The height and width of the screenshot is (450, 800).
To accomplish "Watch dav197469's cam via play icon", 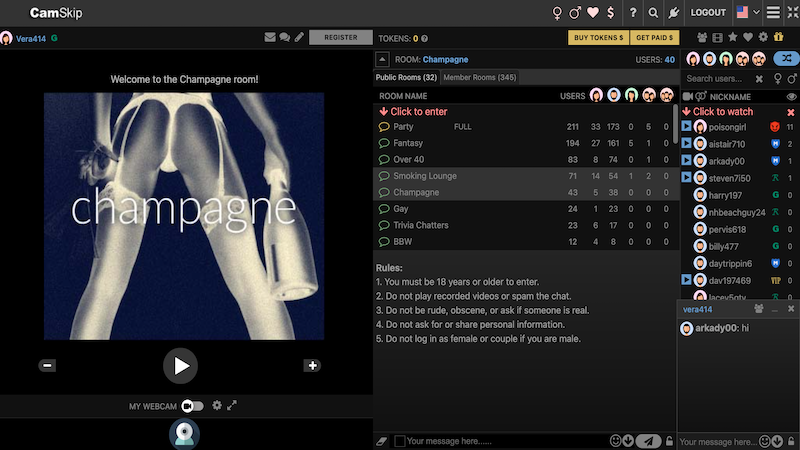I will click(x=686, y=280).
